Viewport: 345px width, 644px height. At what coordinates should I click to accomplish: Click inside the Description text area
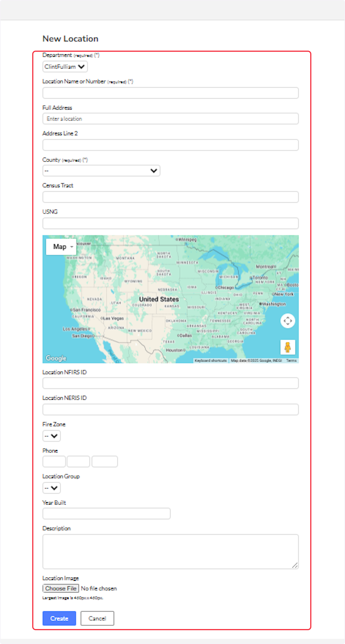(170, 552)
